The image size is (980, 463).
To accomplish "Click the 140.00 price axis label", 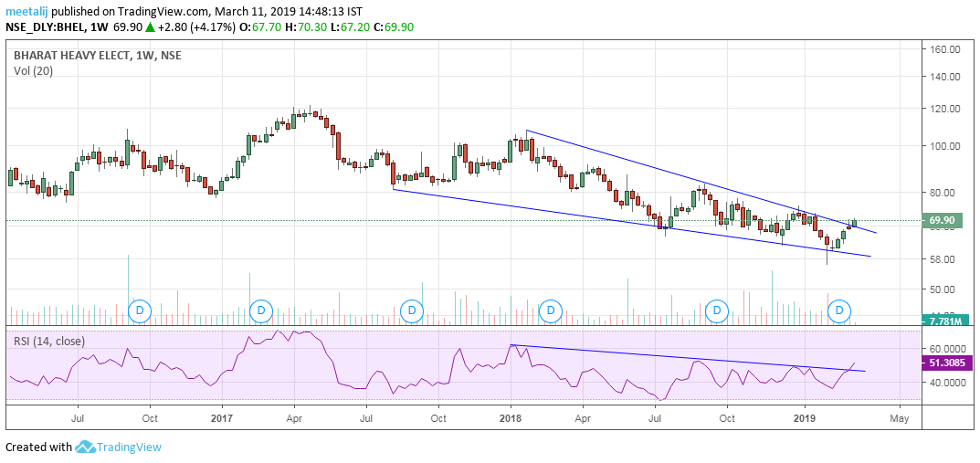I will (x=944, y=77).
